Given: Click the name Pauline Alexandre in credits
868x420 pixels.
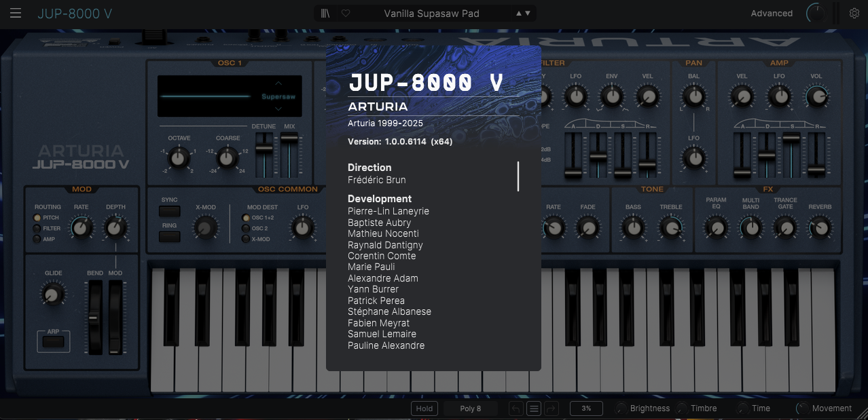Looking at the screenshot, I should click(386, 345).
